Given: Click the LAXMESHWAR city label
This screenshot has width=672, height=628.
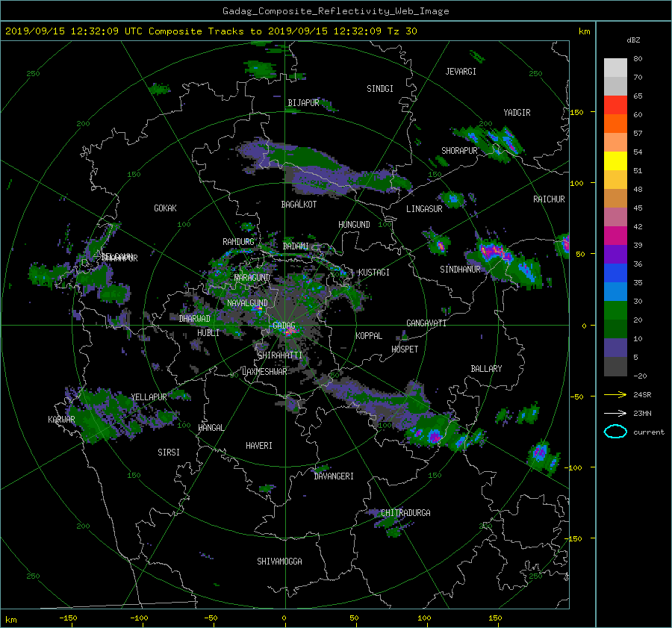Looking at the screenshot, I should [x=264, y=372].
